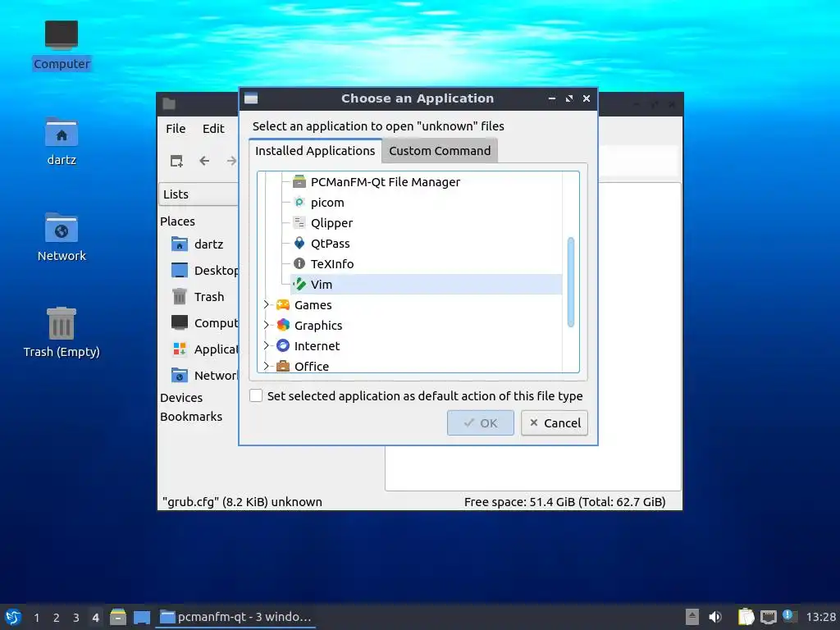Click the new tab icon in file manager toolbar
The height and width of the screenshot is (630, 840).
[x=176, y=161]
